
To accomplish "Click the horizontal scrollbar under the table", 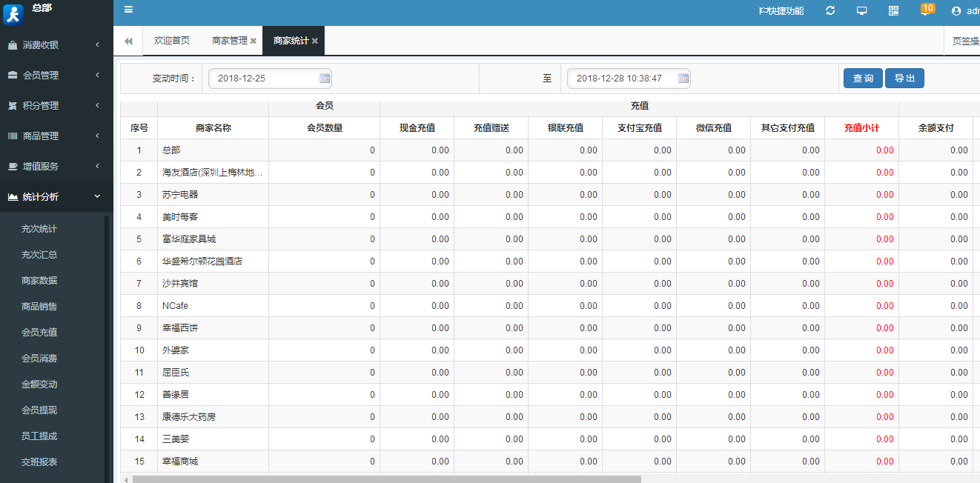I will (x=385, y=479).
